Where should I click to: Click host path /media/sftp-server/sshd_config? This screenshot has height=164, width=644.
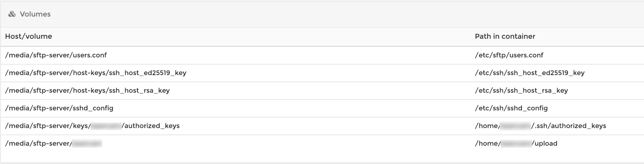pyautogui.click(x=59, y=108)
